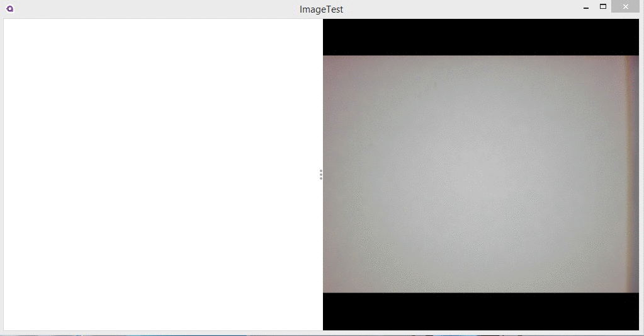
Task: Click the splitter handle dots between panes
Action: tap(321, 175)
